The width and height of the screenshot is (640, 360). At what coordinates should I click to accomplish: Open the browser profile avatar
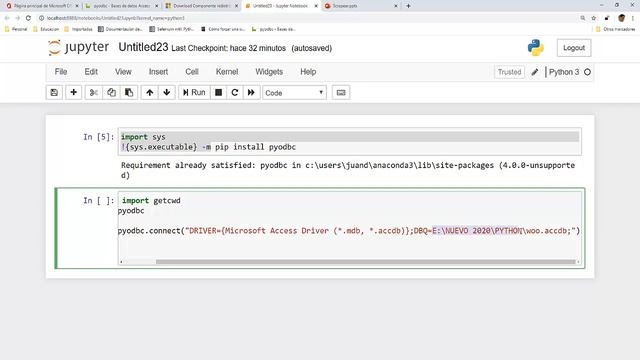621,18
